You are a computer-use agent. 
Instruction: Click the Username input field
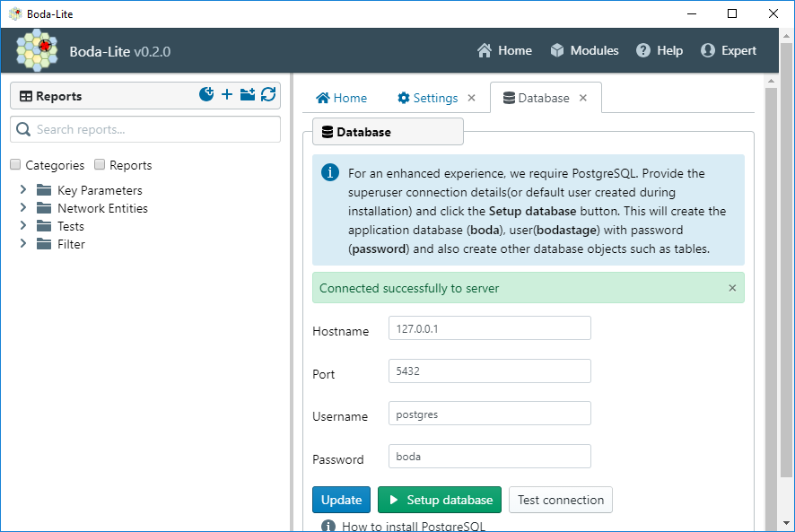[x=489, y=414]
